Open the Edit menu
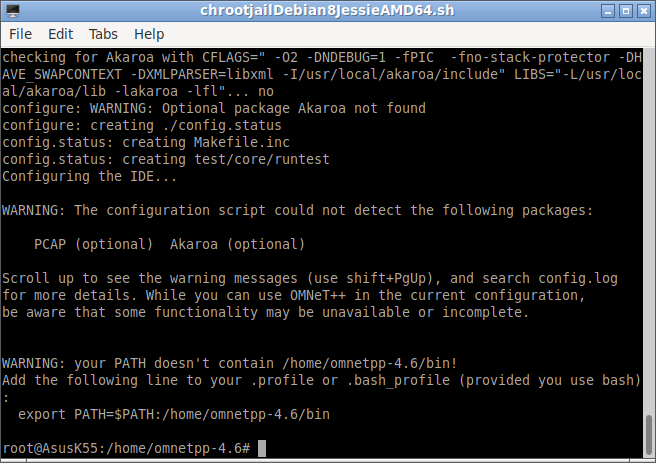The width and height of the screenshot is (656, 463). [x=61, y=34]
